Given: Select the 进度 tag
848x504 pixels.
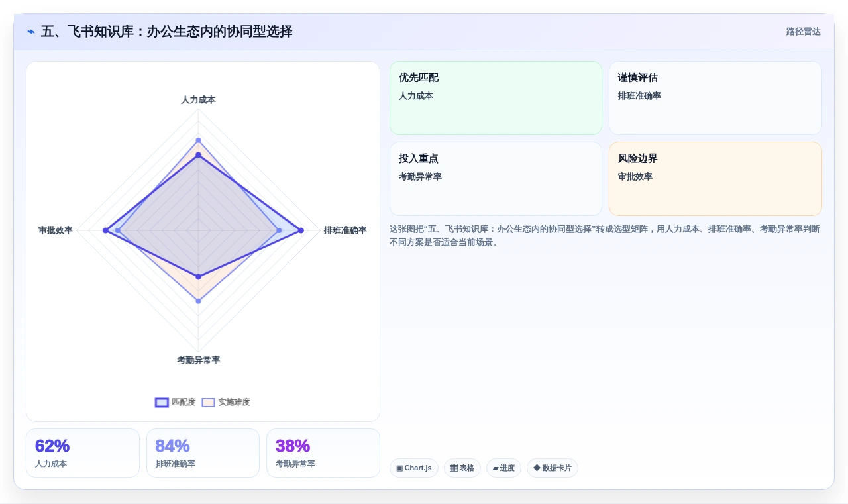Looking at the screenshot, I should click(x=503, y=468).
